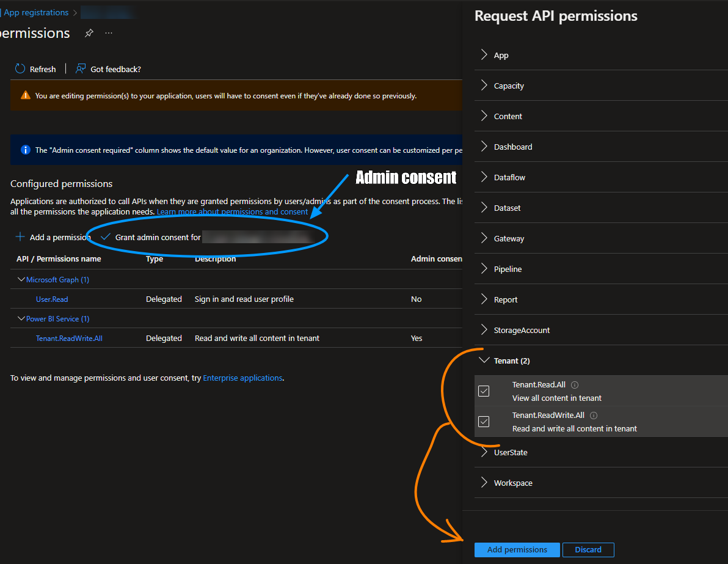
Task: Collapse the Power BI Service (1) group
Action: pyautogui.click(x=21, y=319)
